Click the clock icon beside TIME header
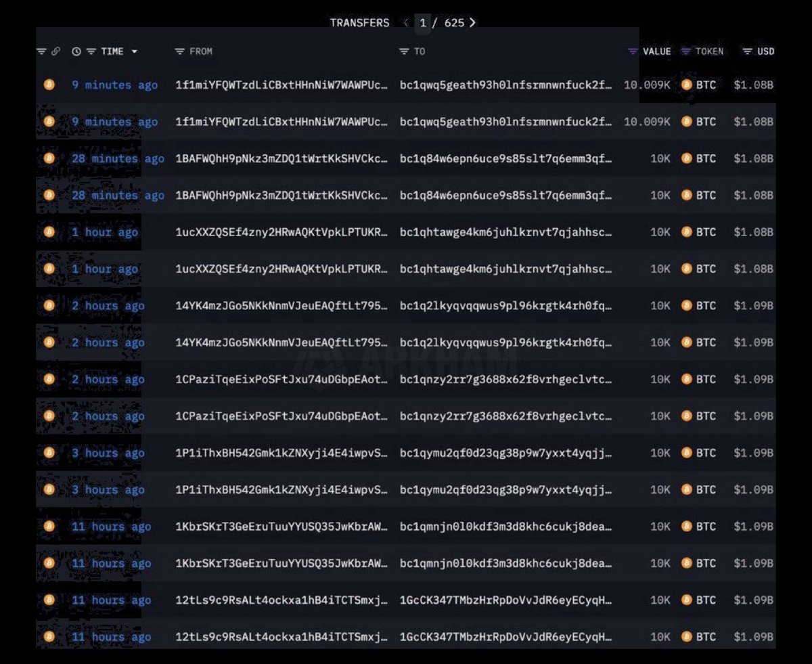 [x=76, y=51]
